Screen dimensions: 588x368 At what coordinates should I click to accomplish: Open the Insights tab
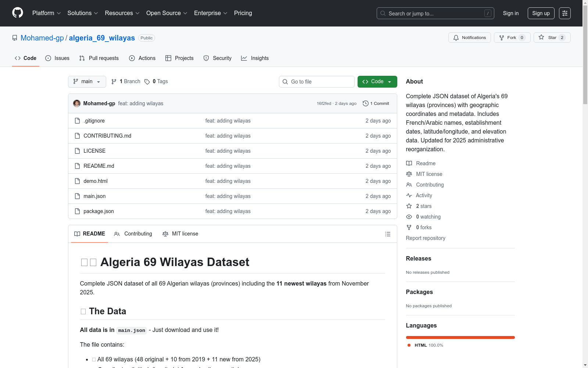click(255, 58)
